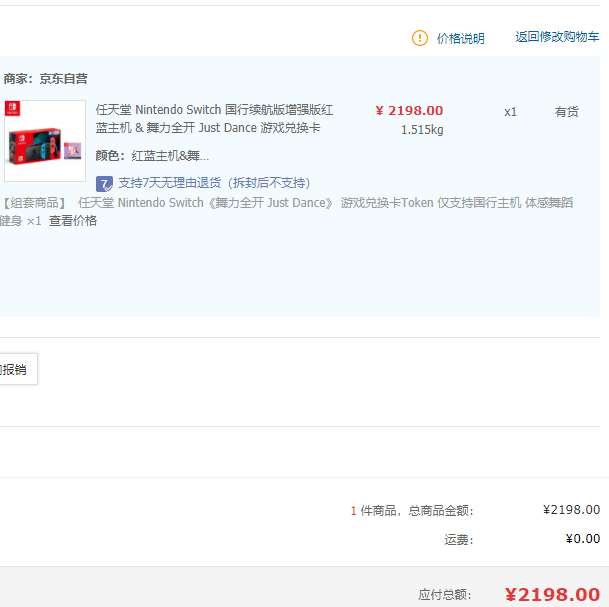Image resolution: width=609 pixels, height=607 pixels.
Task: Click the 7-day return badge icon
Action: (104, 183)
